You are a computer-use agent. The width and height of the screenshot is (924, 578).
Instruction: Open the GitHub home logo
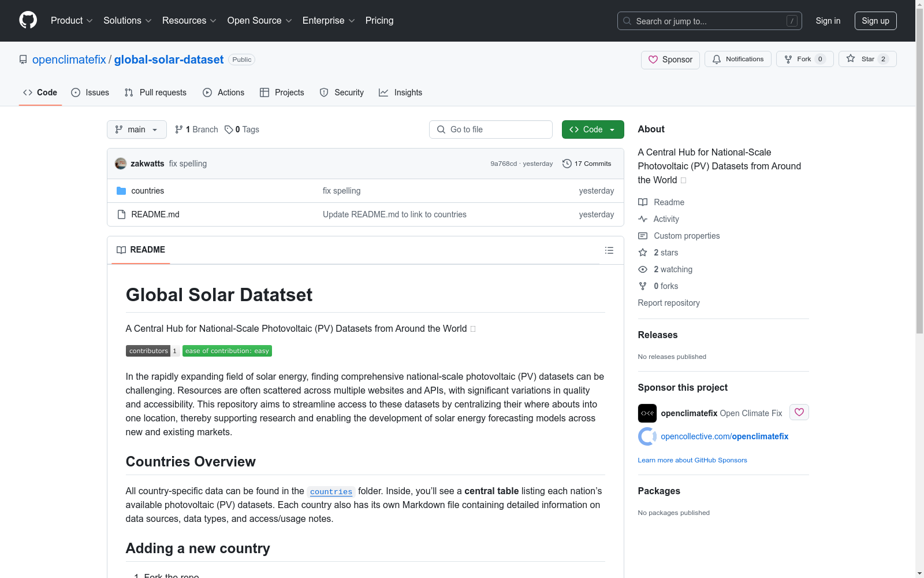pos(28,20)
